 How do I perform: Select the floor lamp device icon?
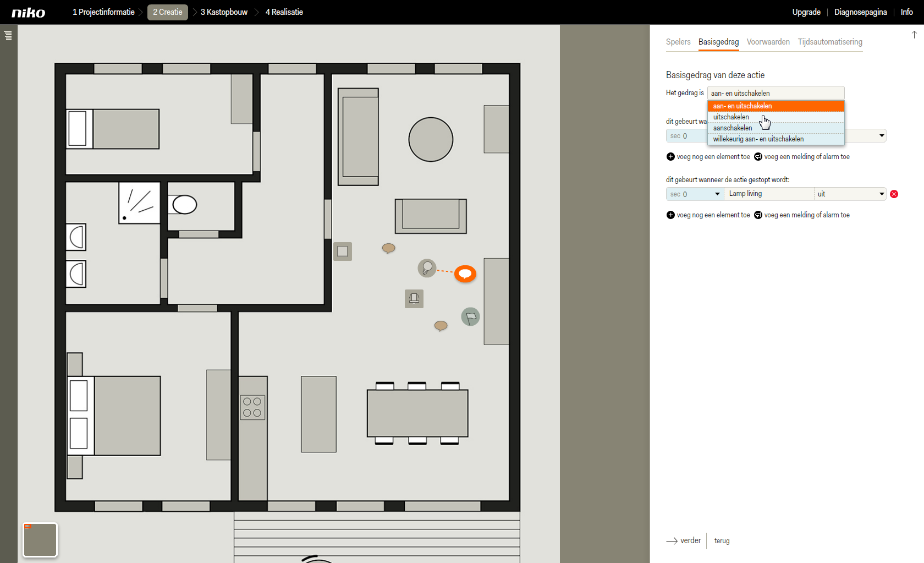point(414,299)
